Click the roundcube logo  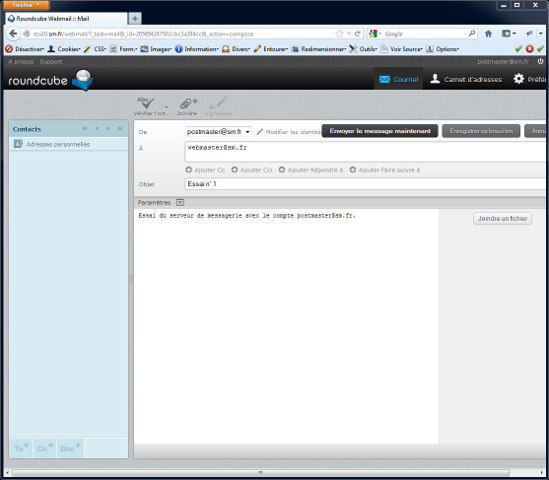click(x=51, y=80)
